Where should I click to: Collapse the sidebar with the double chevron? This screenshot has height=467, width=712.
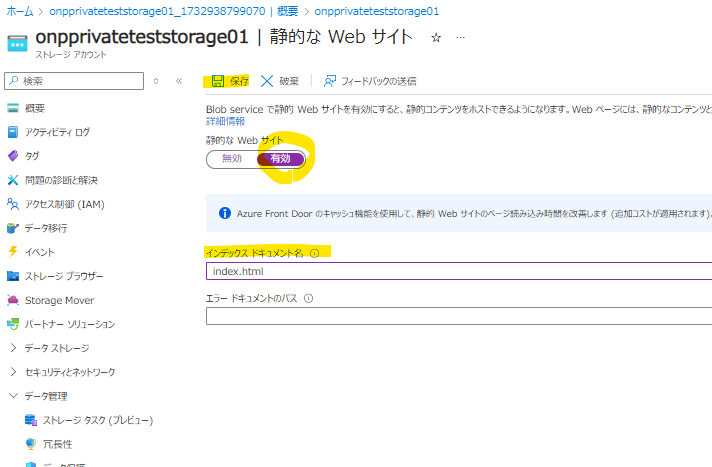click(179, 81)
